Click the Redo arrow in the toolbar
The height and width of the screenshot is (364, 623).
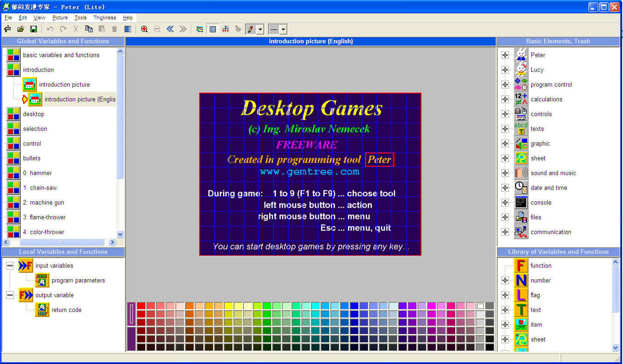coord(63,29)
